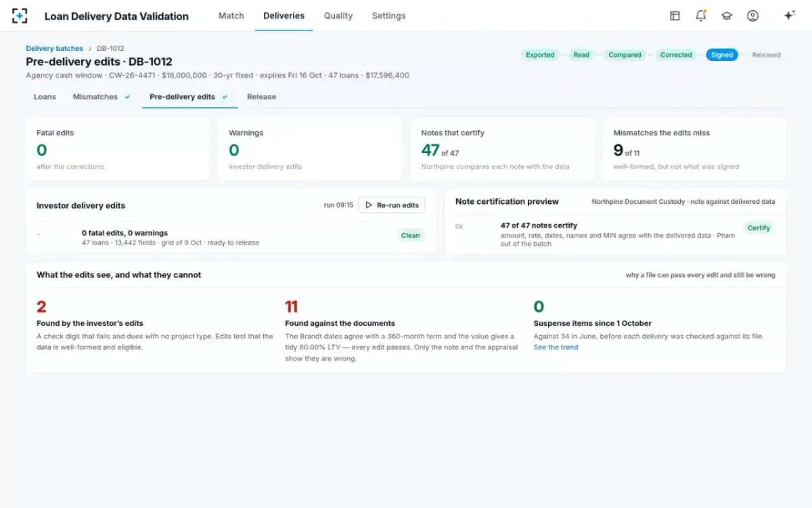Viewport: 812px width, 508px height.
Task: Select the Corrected pipeline step
Action: coord(676,55)
